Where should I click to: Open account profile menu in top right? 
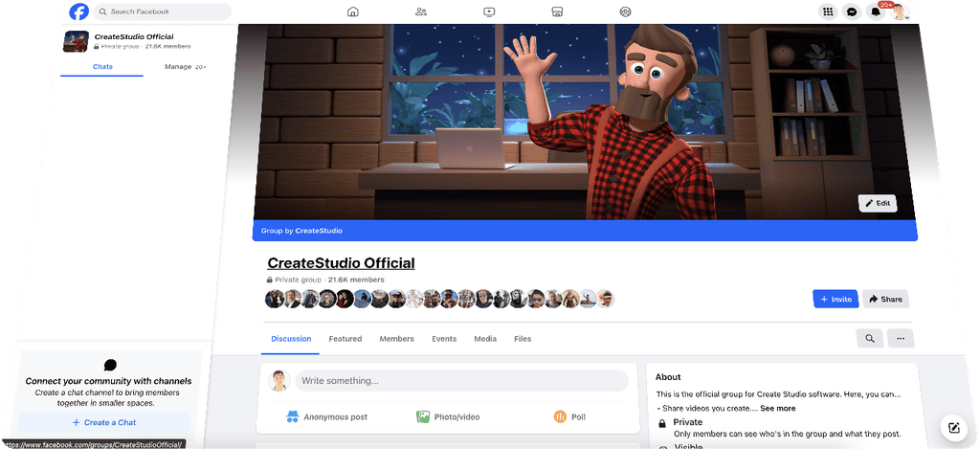899,12
